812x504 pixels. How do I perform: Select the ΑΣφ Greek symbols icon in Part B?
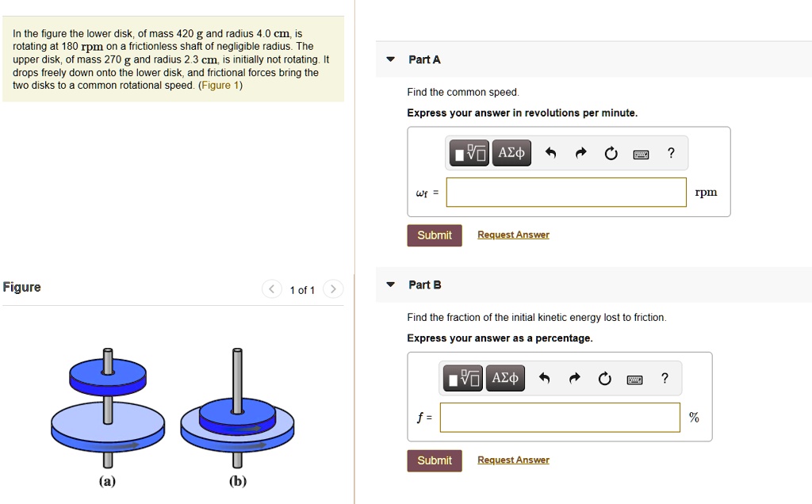click(x=505, y=378)
